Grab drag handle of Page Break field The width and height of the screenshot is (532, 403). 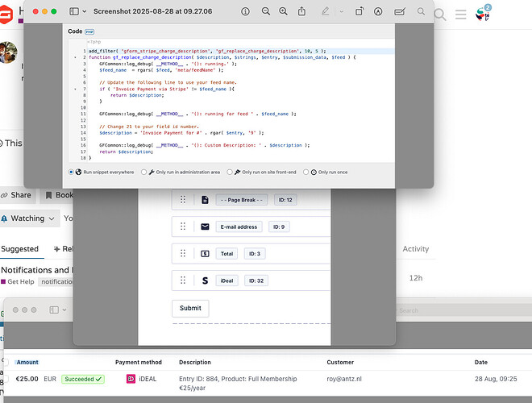183,199
